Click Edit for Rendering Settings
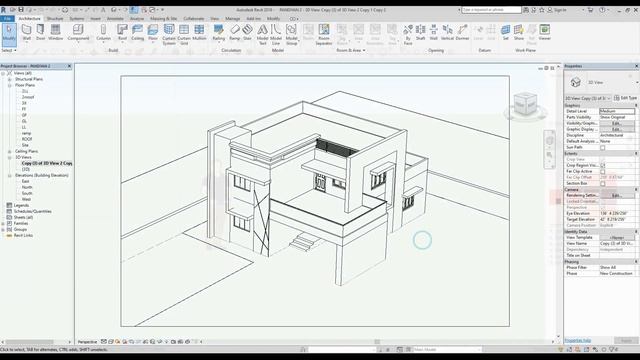 617,196
